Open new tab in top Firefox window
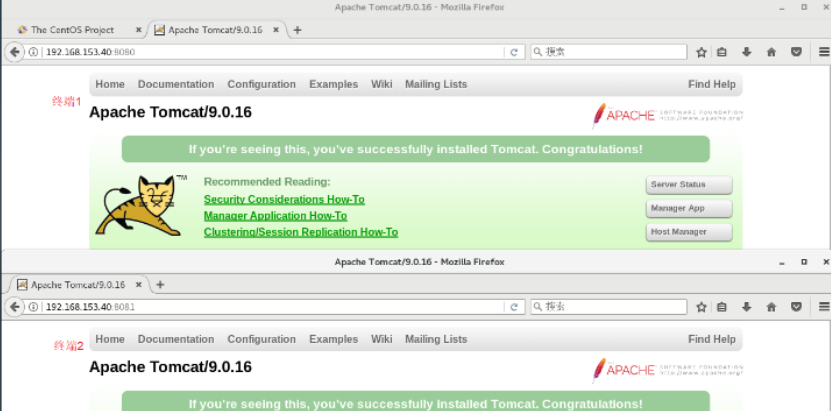This screenshot has width=831, height=411. 297,30
